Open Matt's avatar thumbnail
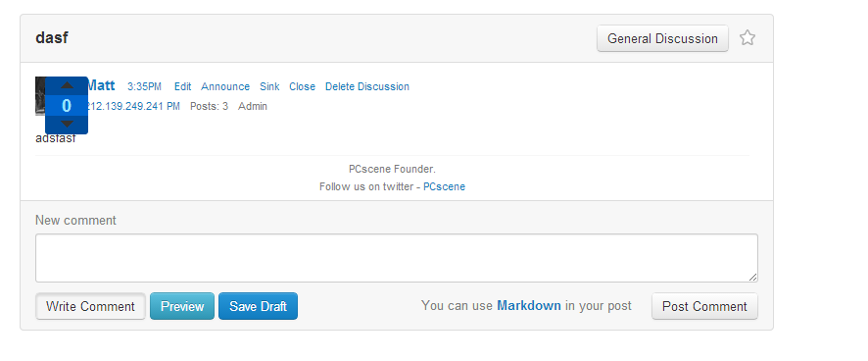This screenshot has height=361, width=868. click(40, 96)
